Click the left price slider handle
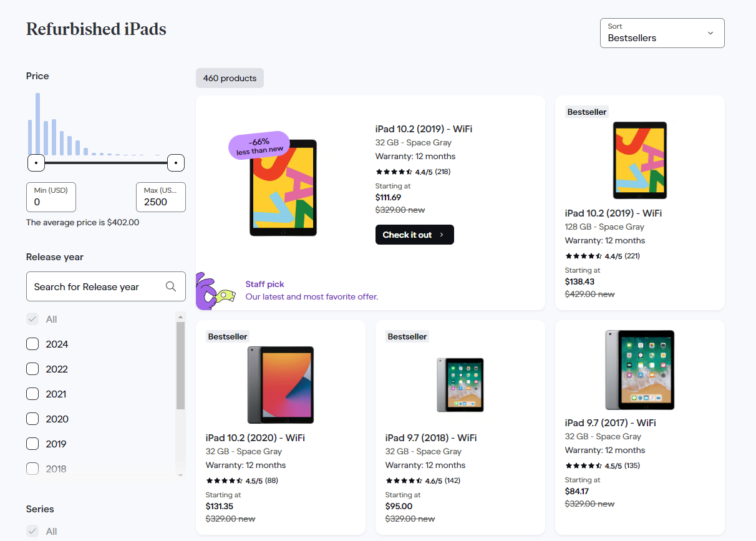 (36, 163)
